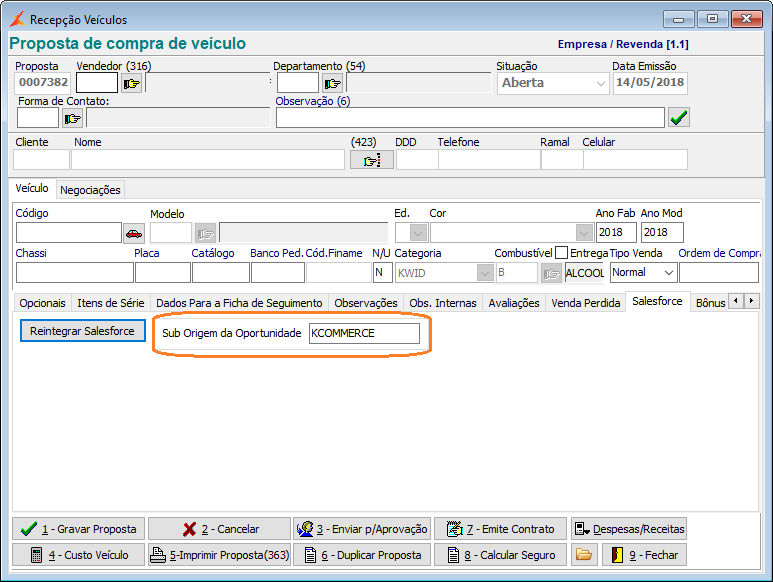Click Empresa / Revenda [1.1] link

point(623,44)
